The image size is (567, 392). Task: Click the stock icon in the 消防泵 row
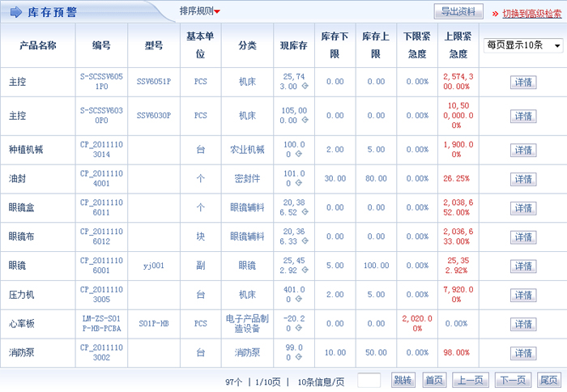300,358
